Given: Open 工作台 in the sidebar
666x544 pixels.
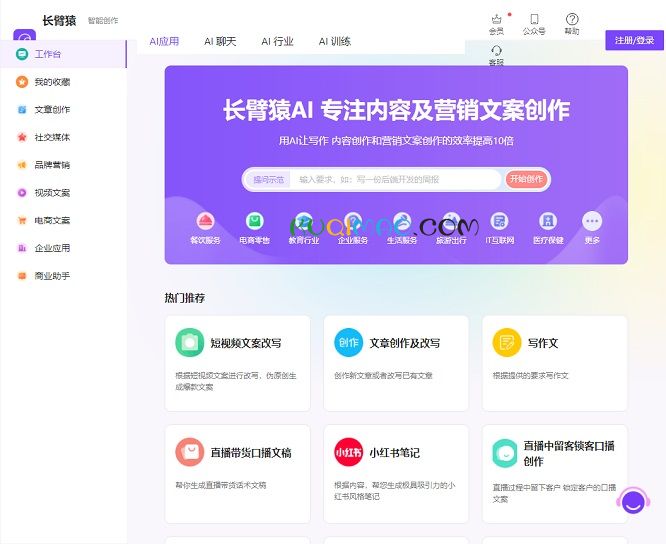Looking at the screenshot, I should click(63, 54).
